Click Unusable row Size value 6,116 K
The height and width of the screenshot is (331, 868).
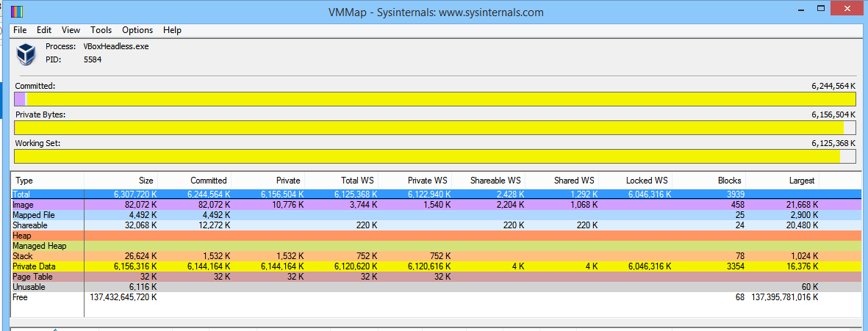coord(141,288)
